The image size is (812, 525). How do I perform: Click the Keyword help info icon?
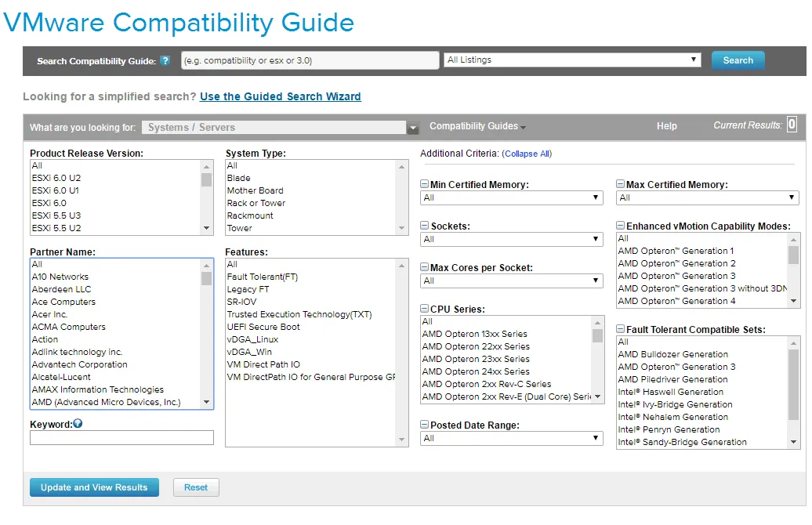[x=78, y=423]
